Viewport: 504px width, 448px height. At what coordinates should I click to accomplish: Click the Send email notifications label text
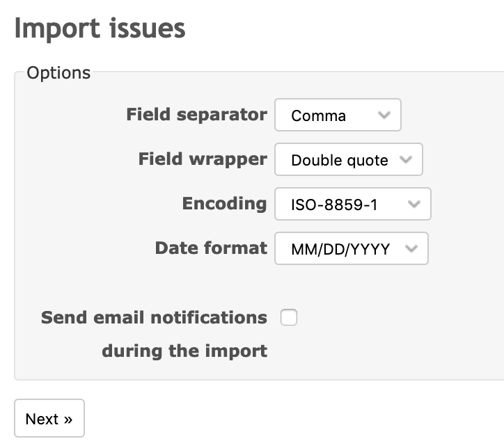154,318
